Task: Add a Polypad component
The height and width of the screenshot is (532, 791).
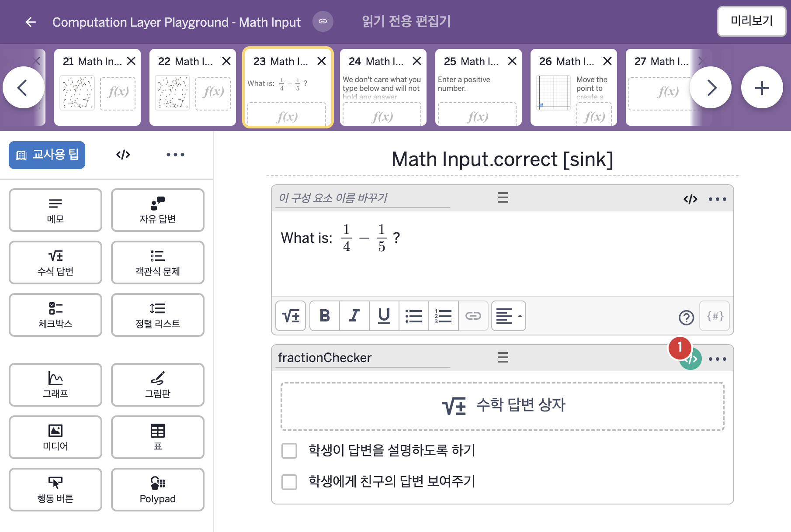Action: coord(158,490)
